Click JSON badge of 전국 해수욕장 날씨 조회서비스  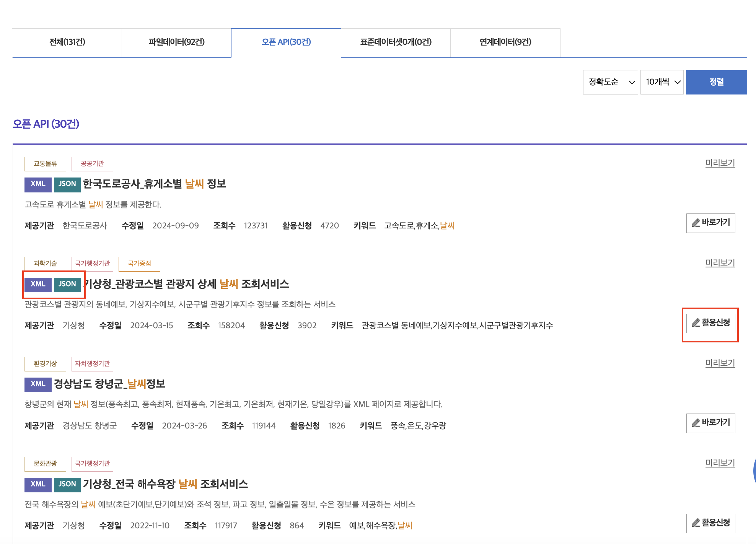67,484
